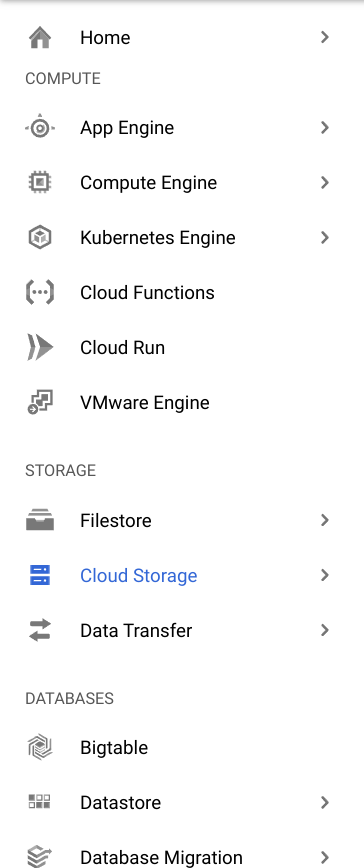The width and height of the screenshot is (364, 868).
Task: Open the Cloud Functions menu item
Action: coord(182,292)
